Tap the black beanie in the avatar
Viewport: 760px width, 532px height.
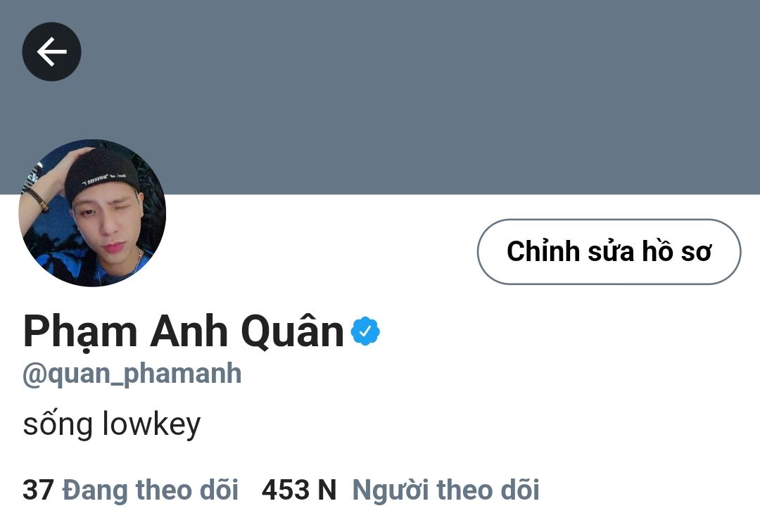coord(101,176)
